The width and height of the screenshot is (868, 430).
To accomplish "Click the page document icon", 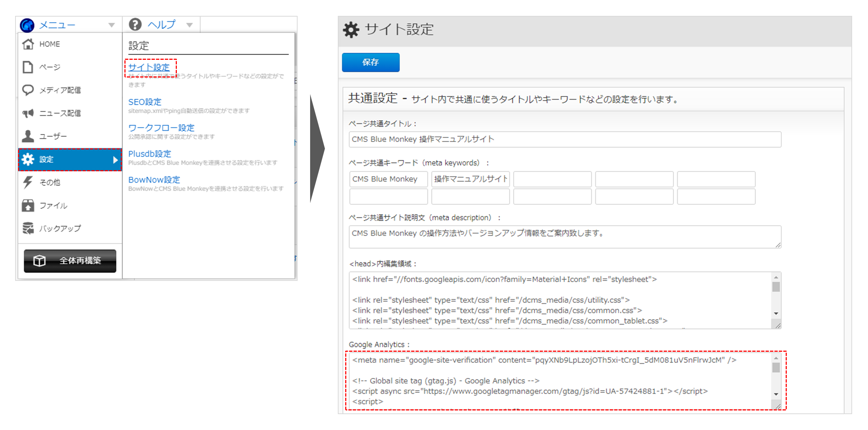I will pos(28,67).
